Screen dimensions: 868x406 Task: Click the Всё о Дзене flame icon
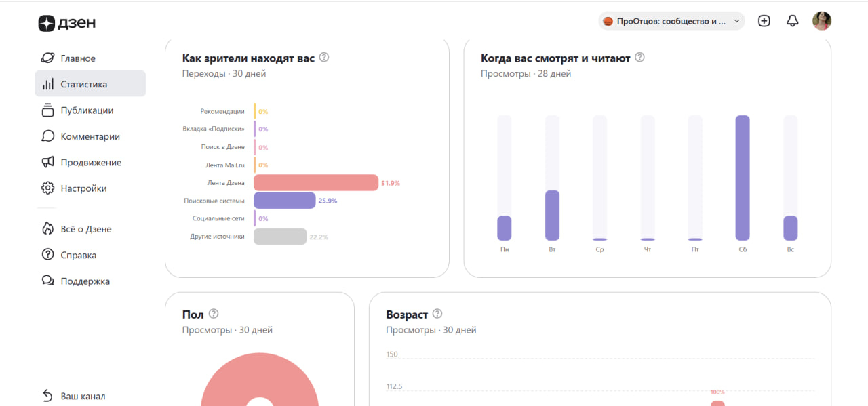click(x=47, y=229)
